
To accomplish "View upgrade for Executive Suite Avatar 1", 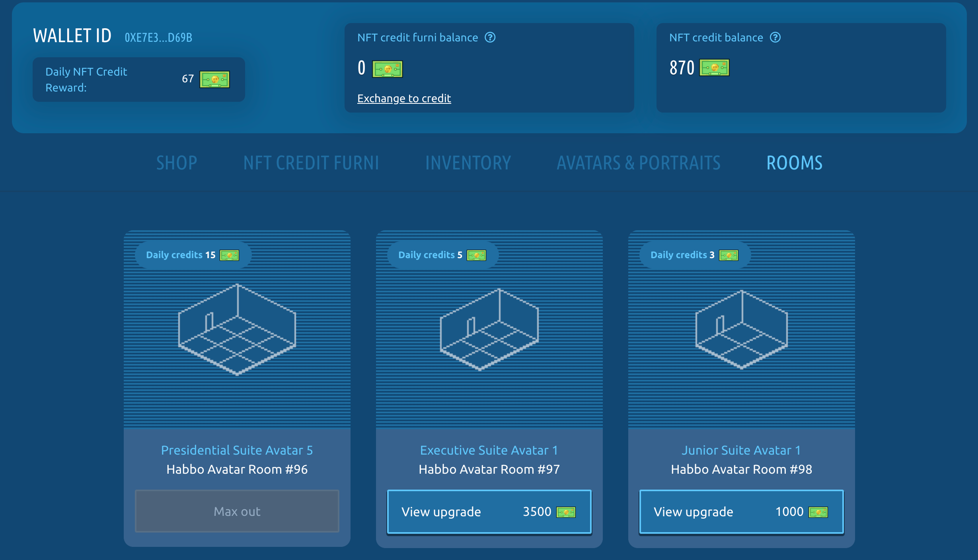I will (489, 512).
